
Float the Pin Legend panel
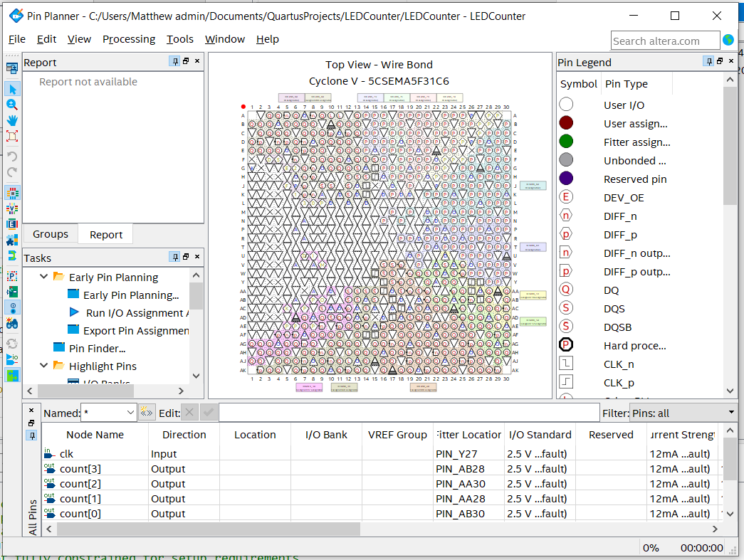click(x=720, y=61)
